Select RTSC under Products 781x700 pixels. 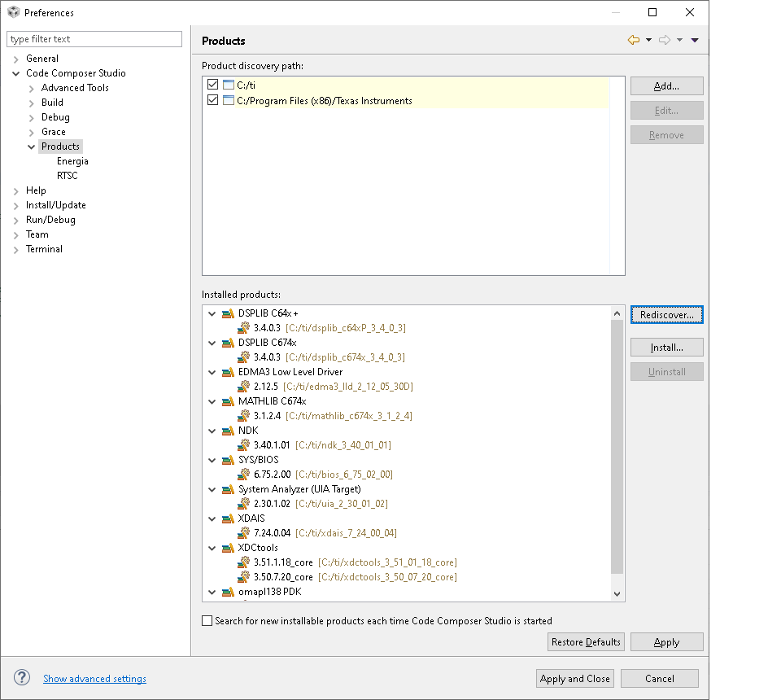pos(68,176)
